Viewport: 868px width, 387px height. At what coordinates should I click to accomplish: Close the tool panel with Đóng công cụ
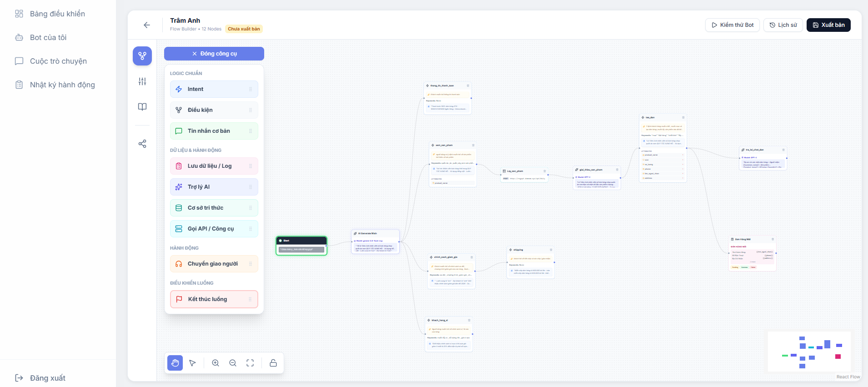point(214,54)
